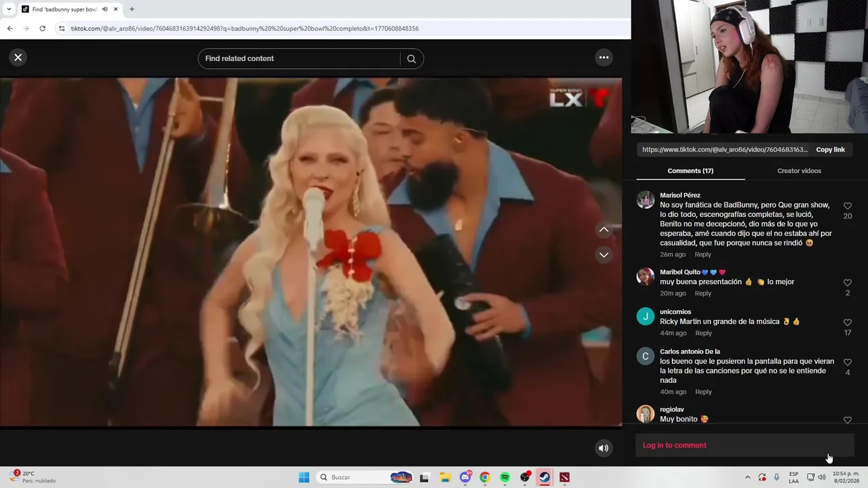This screenshot has height=488, width=868.
Task: Open site information icon in address bar
Action: click(62, 28)
